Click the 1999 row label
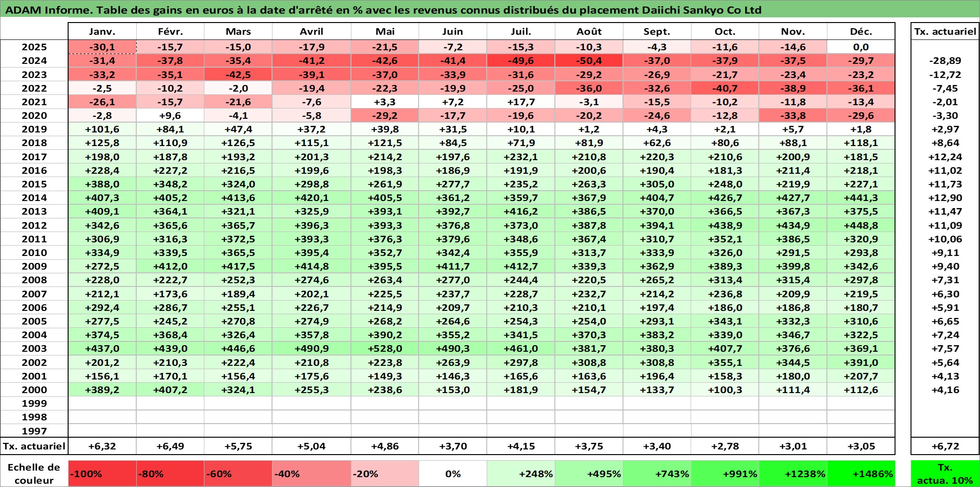The width and height of the screenshot is (980, 487). tap(34, 403)
